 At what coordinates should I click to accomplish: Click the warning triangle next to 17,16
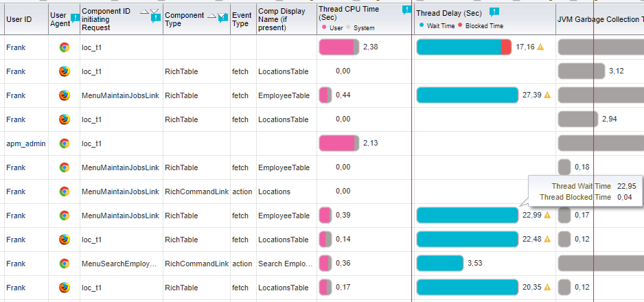(x=540, y=47)
